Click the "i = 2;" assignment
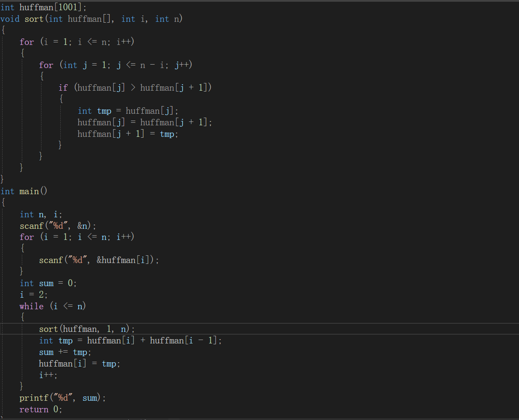519x420 pixels. click(x=33, y=295)
